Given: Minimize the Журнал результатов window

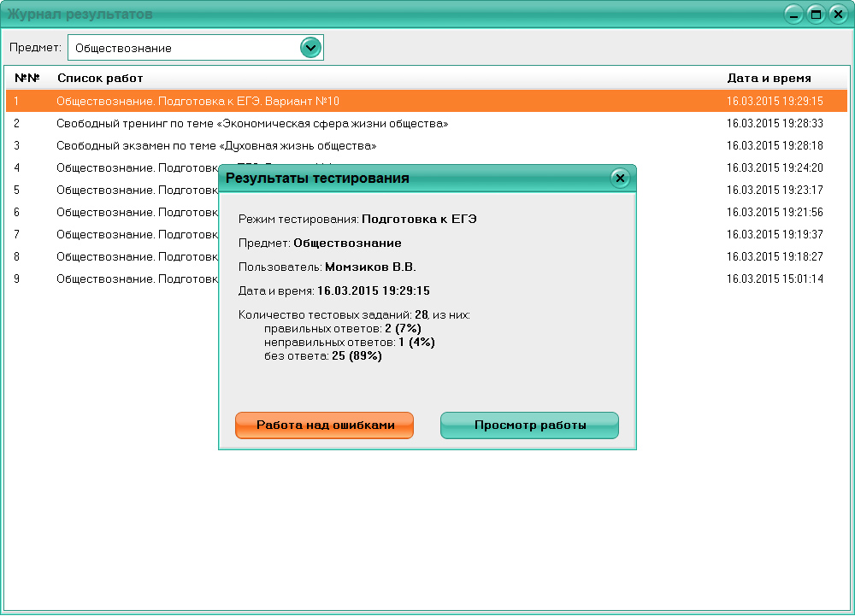Looking at the screenshot, I should pos(793,13).
